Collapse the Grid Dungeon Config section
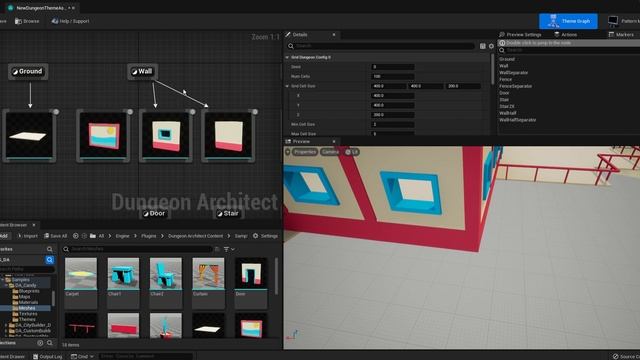Image resolution: width=640 pixels, height=360 pixels. [x=287, y=58]
